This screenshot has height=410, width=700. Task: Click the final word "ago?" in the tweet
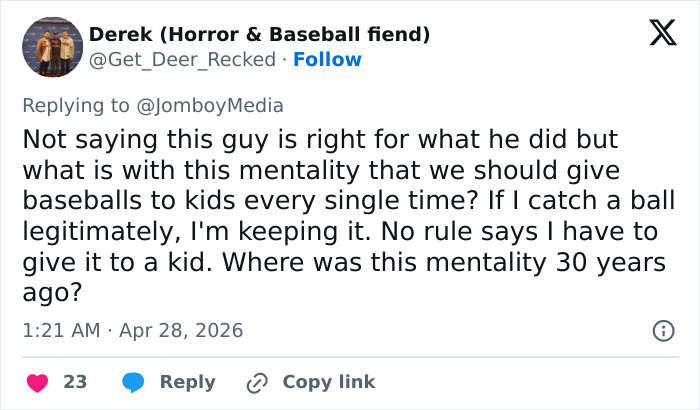(50, 293)
